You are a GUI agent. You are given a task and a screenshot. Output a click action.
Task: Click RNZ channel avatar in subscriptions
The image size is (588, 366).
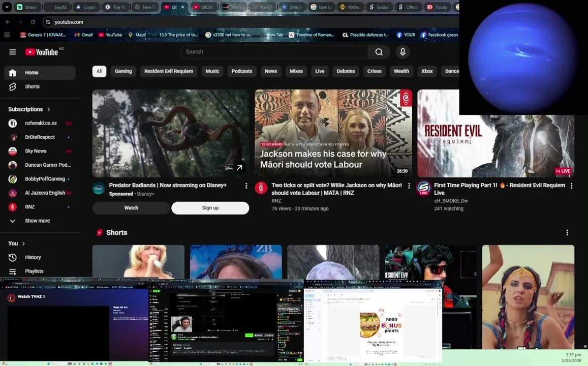point(12,207)
